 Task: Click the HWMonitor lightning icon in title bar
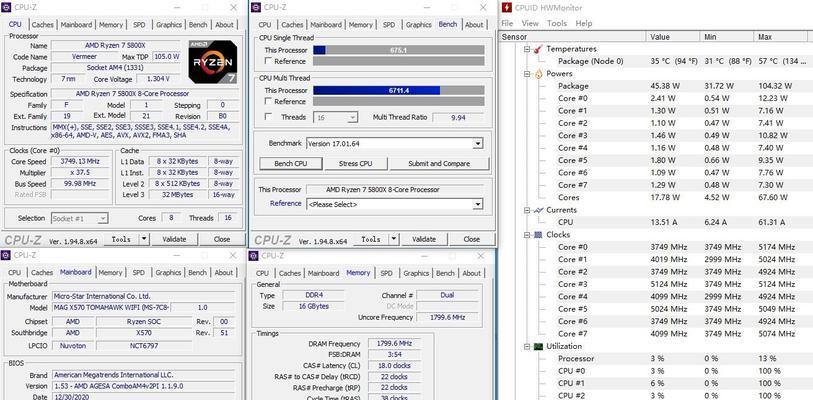(507, 8)
